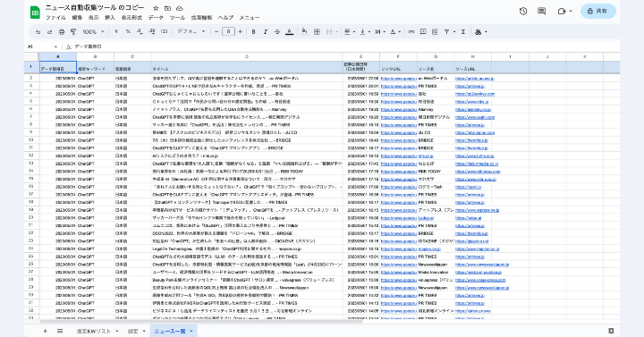Add a new sheet
The image size is (644, 337).
46,331
